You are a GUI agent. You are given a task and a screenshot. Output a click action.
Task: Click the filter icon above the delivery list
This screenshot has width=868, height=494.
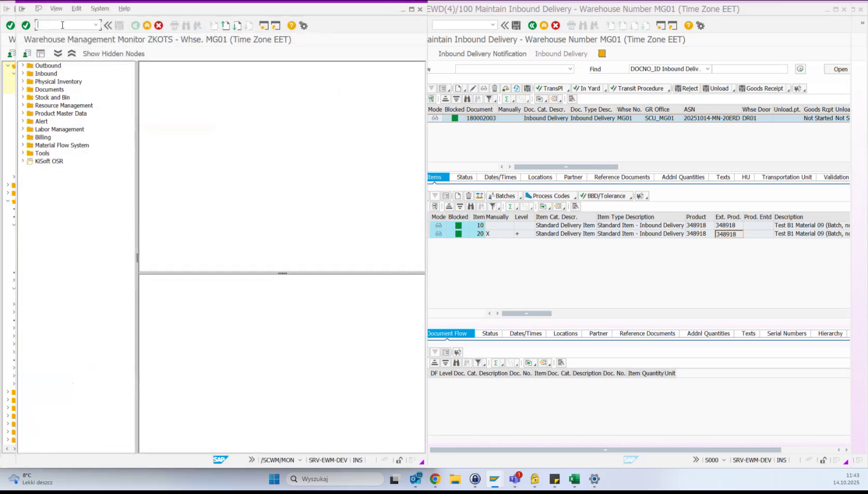489,99
